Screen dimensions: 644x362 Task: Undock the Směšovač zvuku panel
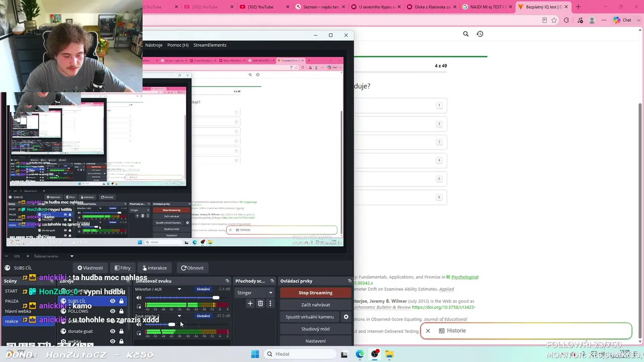coord(227,281)
